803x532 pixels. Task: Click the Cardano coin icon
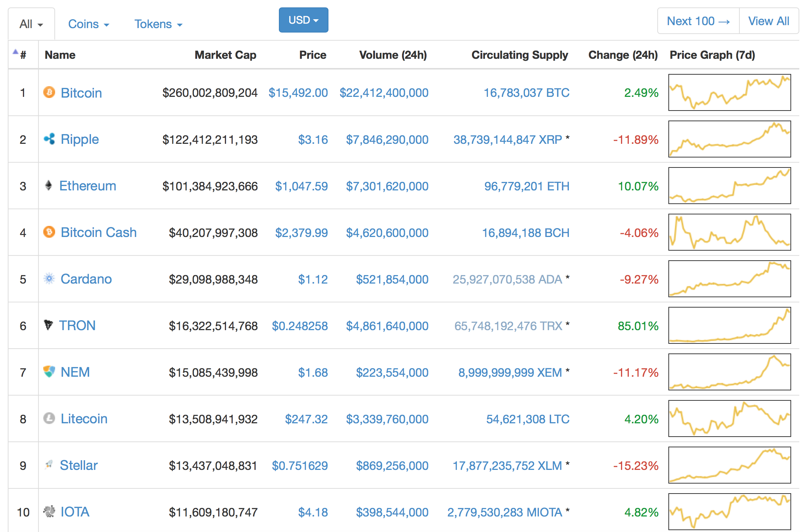click(49, 279)
